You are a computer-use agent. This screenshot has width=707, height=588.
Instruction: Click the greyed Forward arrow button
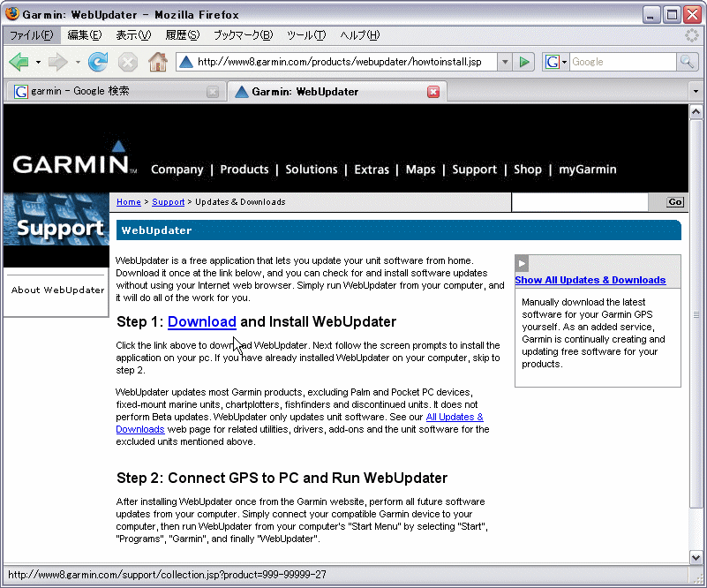click(58, 62)
